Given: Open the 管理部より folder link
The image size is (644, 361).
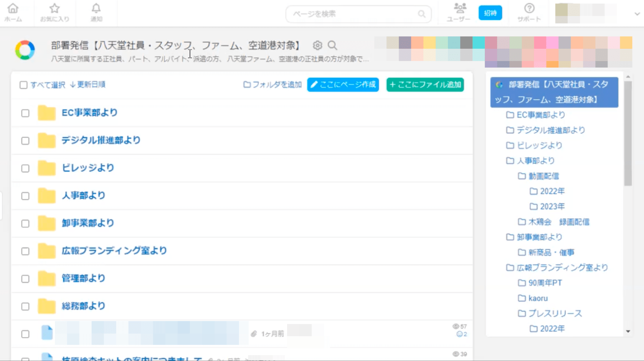Looking at the screenshot, I should 84,278.
